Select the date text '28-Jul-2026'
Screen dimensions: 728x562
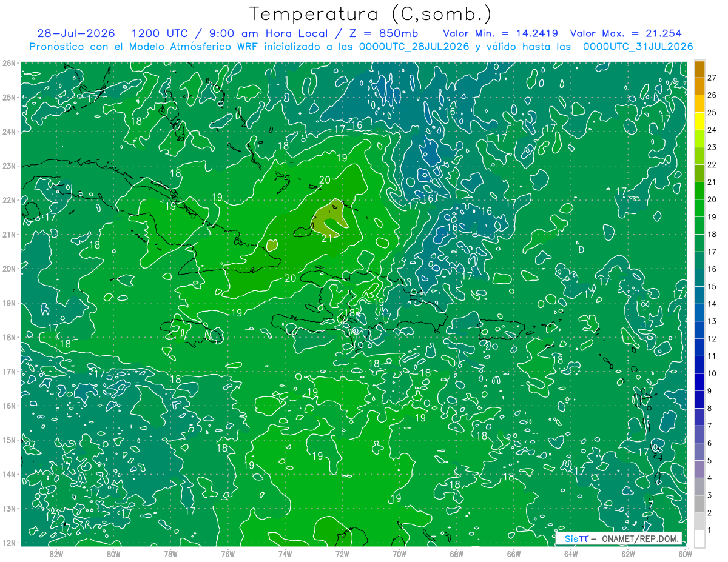[x=76, y=33]
